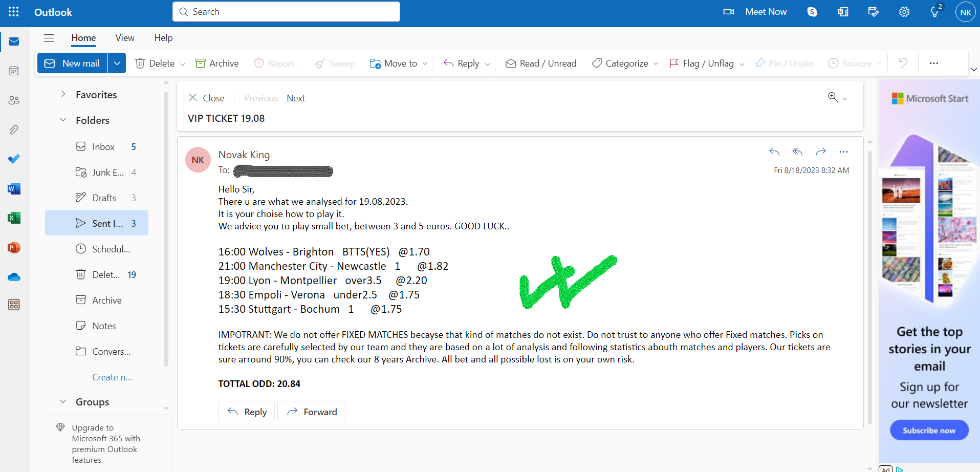This screenshot has width=980, height=472.
Task: Click the reply arrow icon in message header
Action: [x=774, y=152]
